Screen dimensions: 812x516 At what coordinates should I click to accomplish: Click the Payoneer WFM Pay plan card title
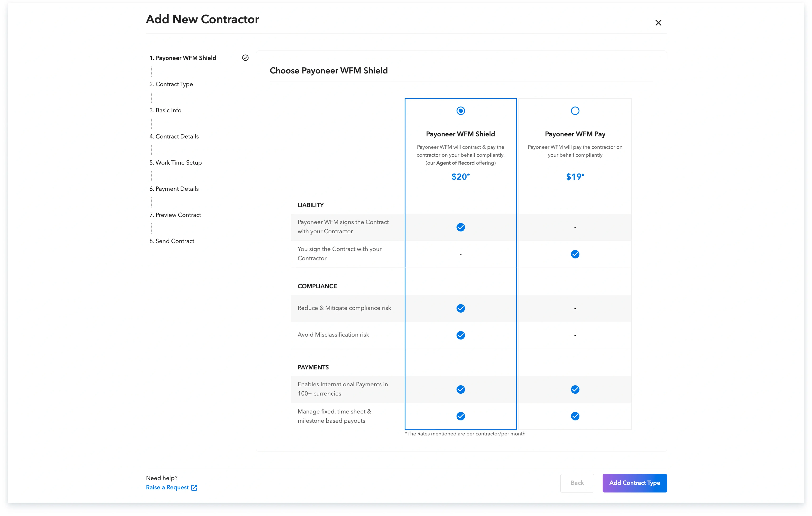[575, 134]
